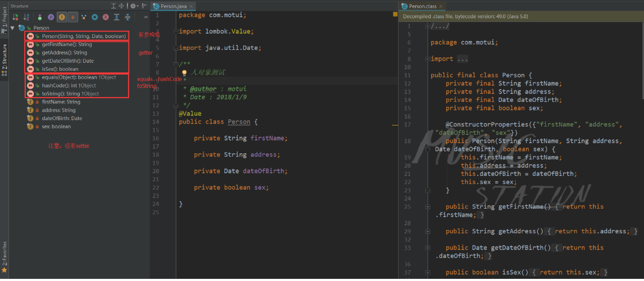Click field icon beside firstName: String
Screen dimensions: 644x281
tap(31, 102)
